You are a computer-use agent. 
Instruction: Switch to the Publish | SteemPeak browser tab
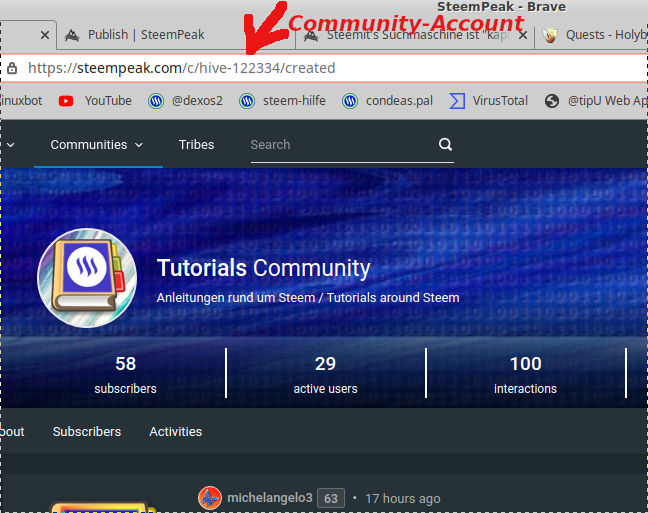[145, 35]
